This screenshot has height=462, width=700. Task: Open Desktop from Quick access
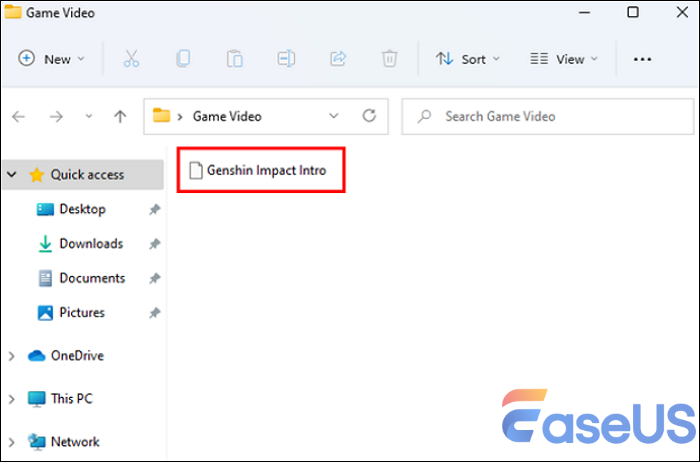click(x=71, y=209)
